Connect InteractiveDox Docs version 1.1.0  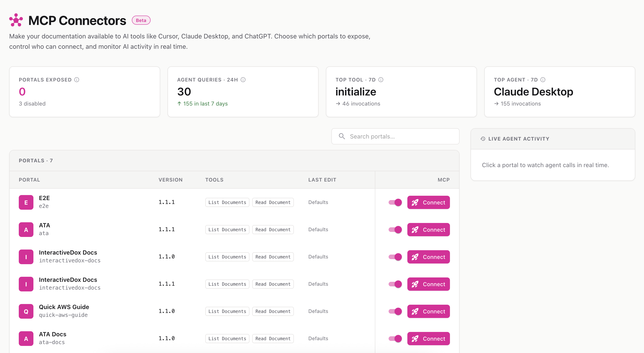coord(428,257)
